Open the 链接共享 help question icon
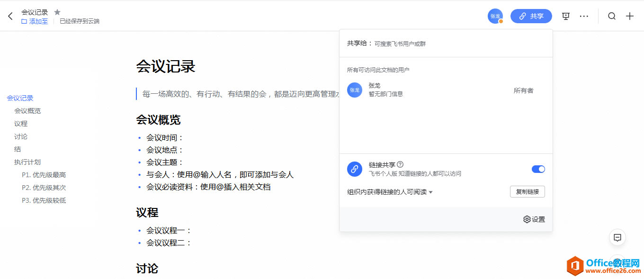The width and height of the screenshot is (644, 279). tap(400, 164)
